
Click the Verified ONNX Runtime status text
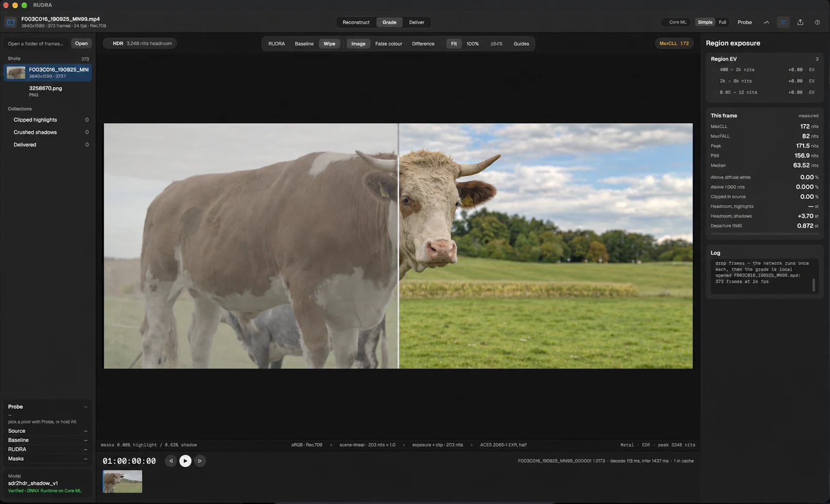point(44,491)
